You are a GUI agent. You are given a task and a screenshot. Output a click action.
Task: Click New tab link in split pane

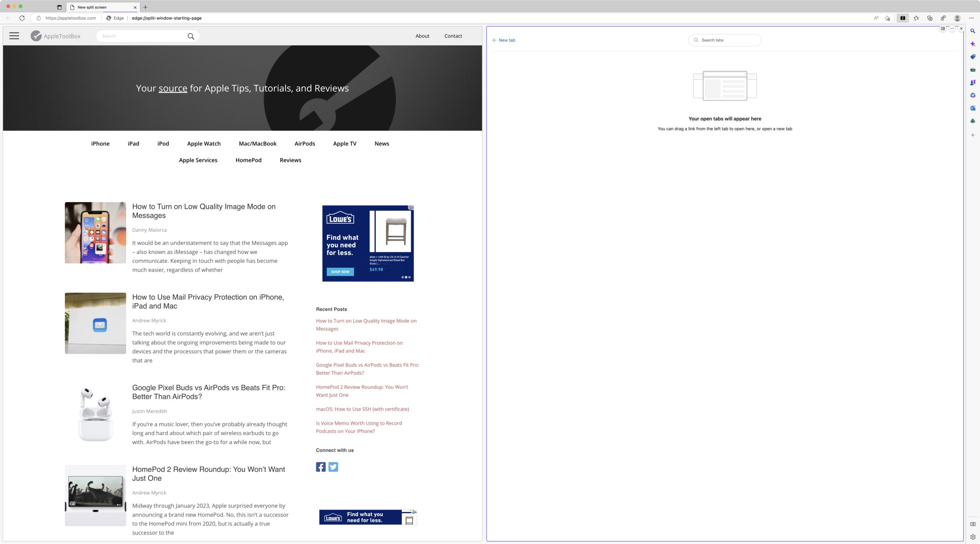(503, 40)
